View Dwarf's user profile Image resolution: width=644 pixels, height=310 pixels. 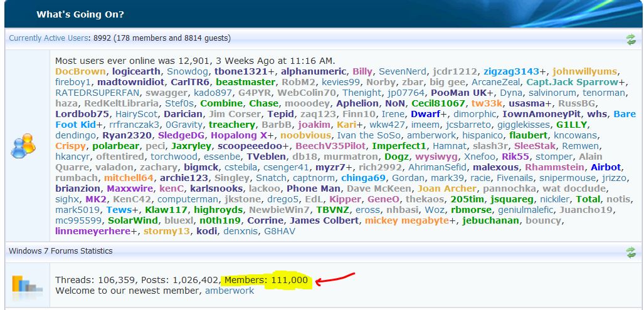pyautogui.click(x=426, y=114)
